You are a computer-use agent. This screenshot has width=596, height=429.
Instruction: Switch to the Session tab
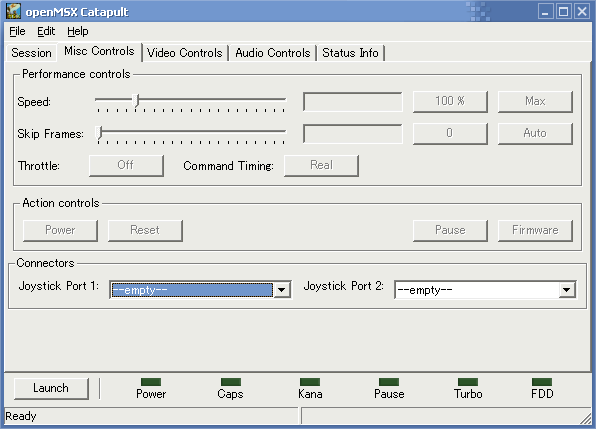(31, 53)
